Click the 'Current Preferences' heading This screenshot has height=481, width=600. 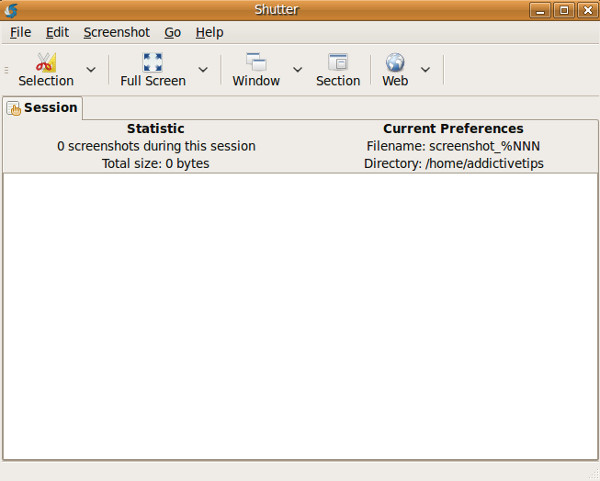tap(453, 129)
